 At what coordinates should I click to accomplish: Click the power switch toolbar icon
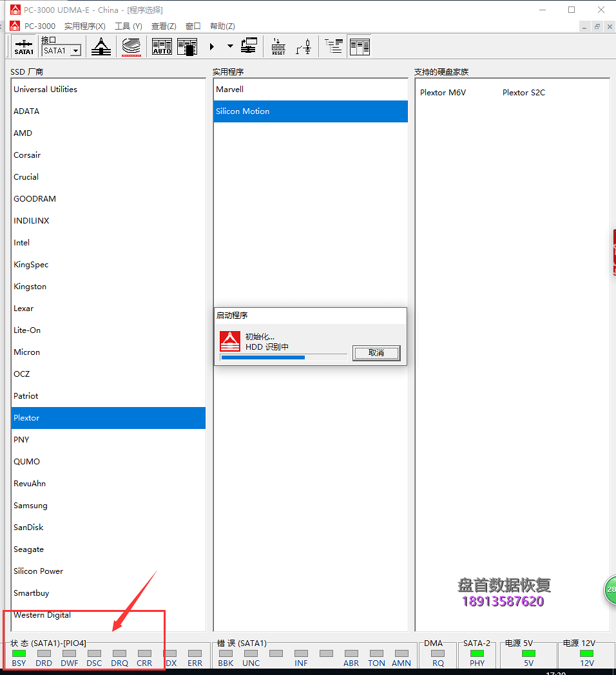coord(304,46)
